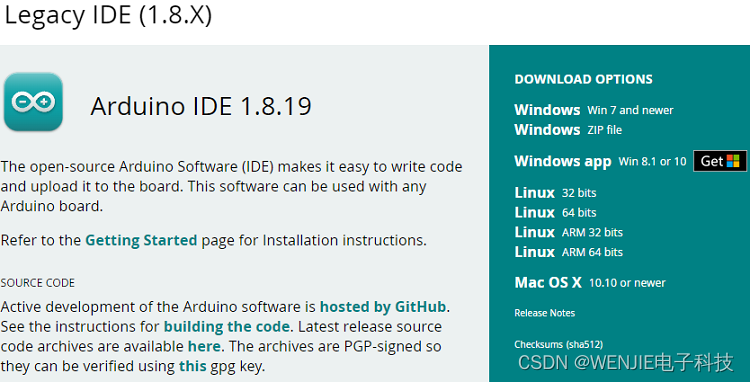The height and width of the screenshot is (382, 750).
Task: Download Mac OS X 10.10 or newer
Action: click(x=590, y=283)
